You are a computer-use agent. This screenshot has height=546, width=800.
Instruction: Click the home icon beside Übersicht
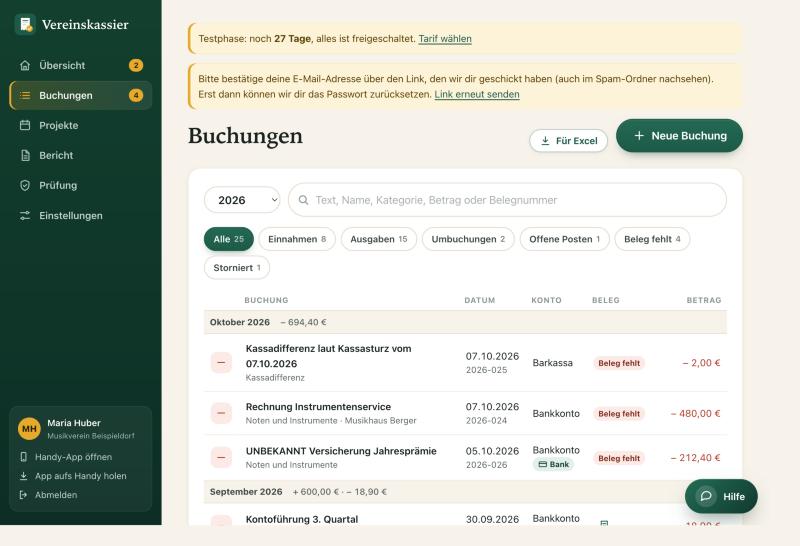(x=25, y=65)
